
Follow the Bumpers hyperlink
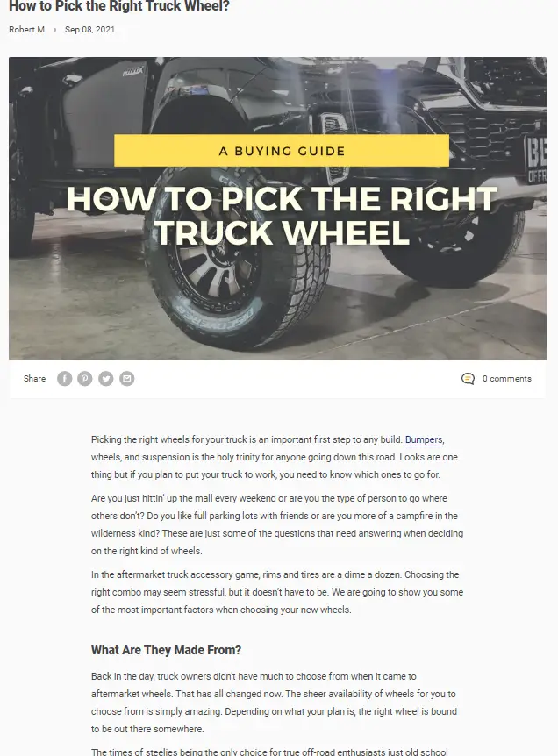(424, 439)
